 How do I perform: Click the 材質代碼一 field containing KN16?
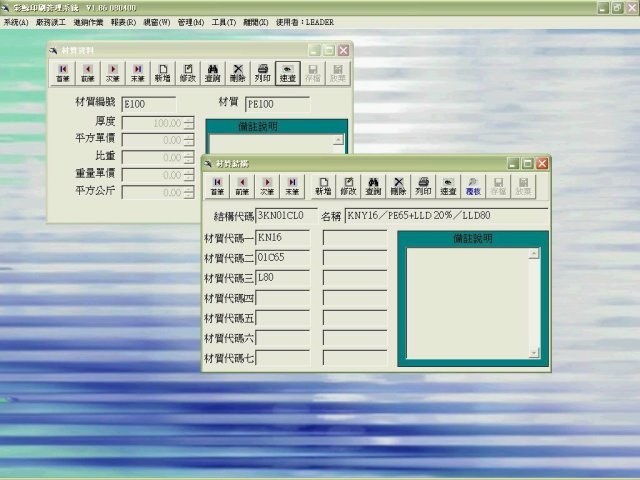click(282, 238)
